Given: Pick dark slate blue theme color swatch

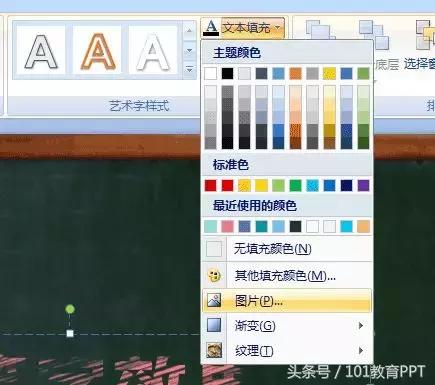Looking at the screenshot, I should pyautogui.click(x=261, y=74).
